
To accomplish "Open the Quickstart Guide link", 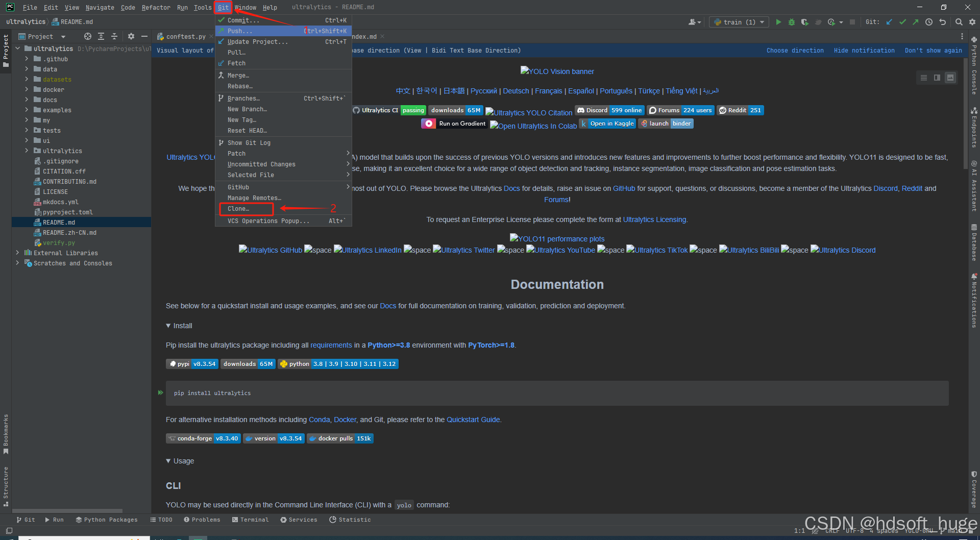I will [x=473, y=420].
